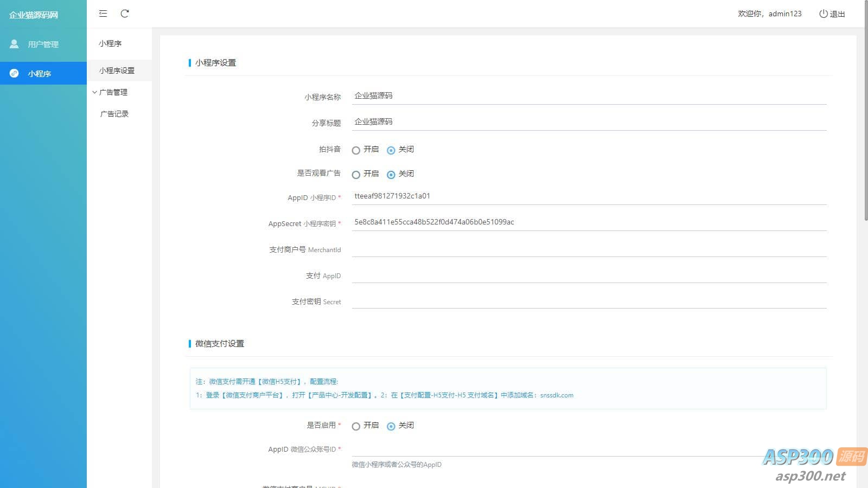The width and height of the screenshot is (868, 488).
Task: Open the 广告记录 menu item
Action: tap(114, 114)
